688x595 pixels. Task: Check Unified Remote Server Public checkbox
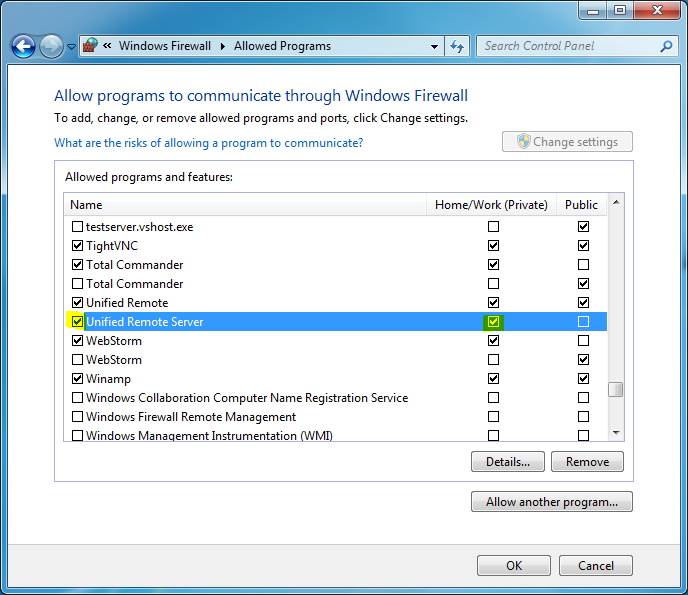(583, 321)
